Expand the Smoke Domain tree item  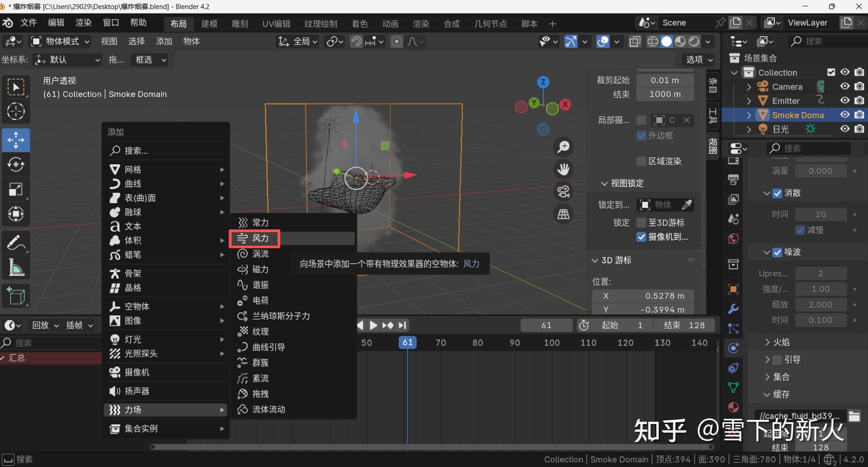click(748, 115)
